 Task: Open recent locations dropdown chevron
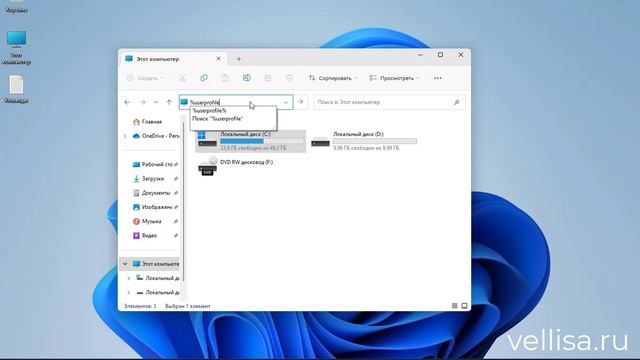point(156,102)
